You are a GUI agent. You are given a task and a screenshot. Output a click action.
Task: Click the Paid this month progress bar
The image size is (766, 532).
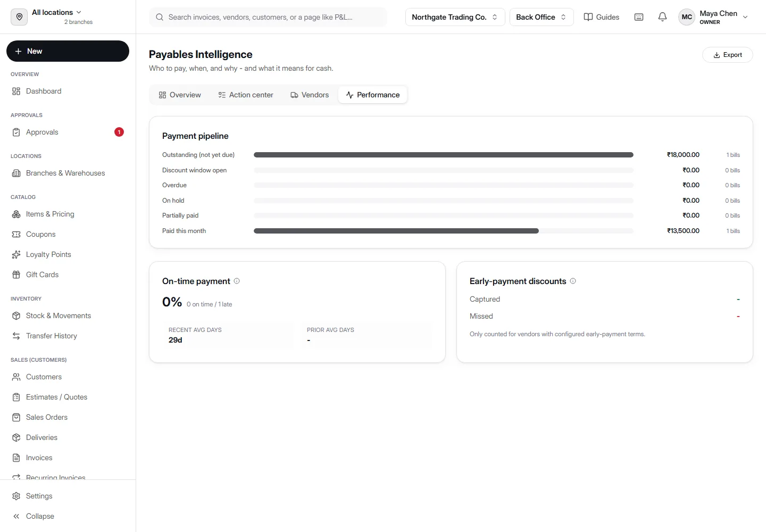[444, 231]
